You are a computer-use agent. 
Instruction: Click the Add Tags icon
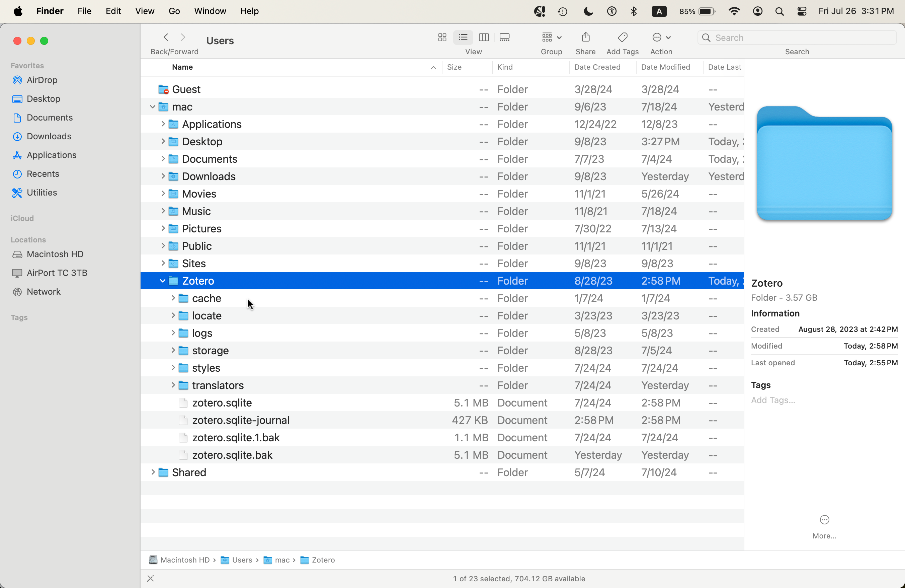[623, 37]
